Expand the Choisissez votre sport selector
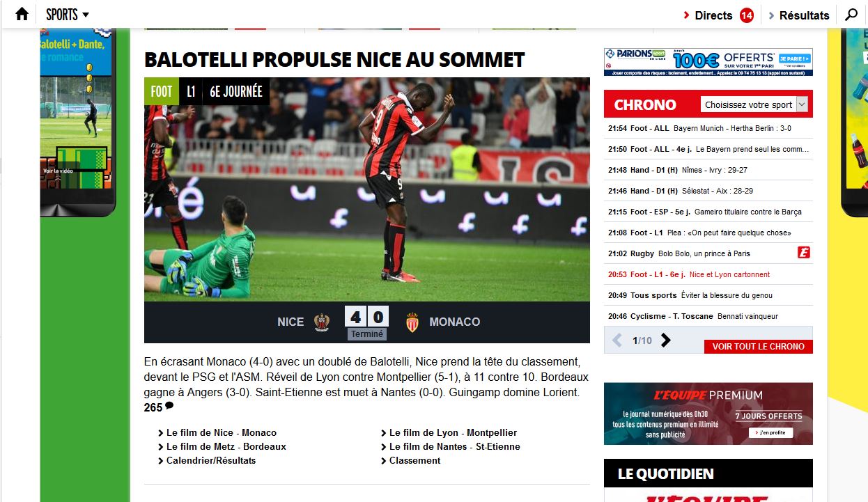The image size is (868, 502). (754, 104)
